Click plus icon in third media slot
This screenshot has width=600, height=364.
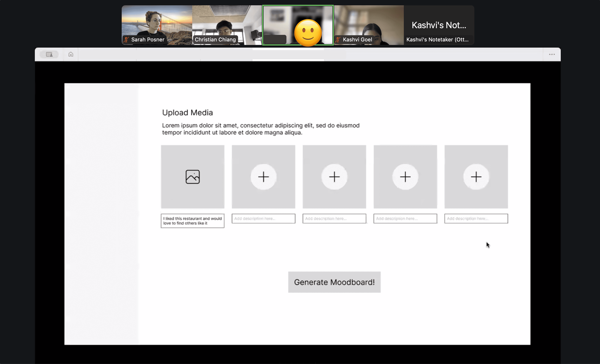click(334, 177)
